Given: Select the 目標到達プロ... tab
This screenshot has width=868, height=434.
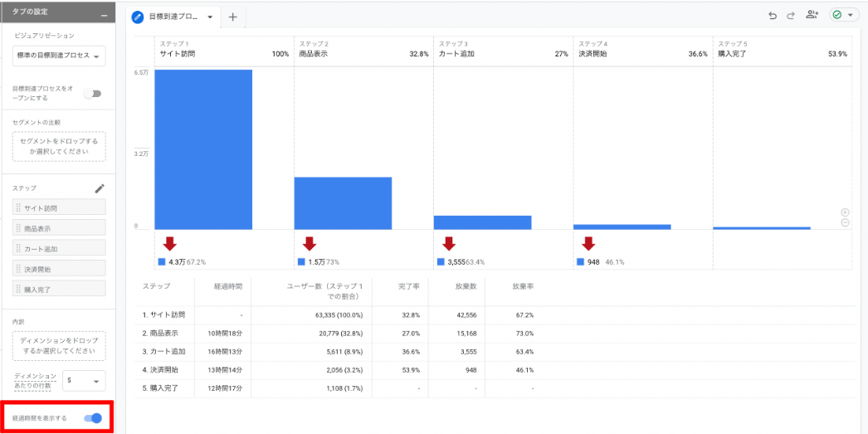Looking at the screenshot, I should click(173, 17).
